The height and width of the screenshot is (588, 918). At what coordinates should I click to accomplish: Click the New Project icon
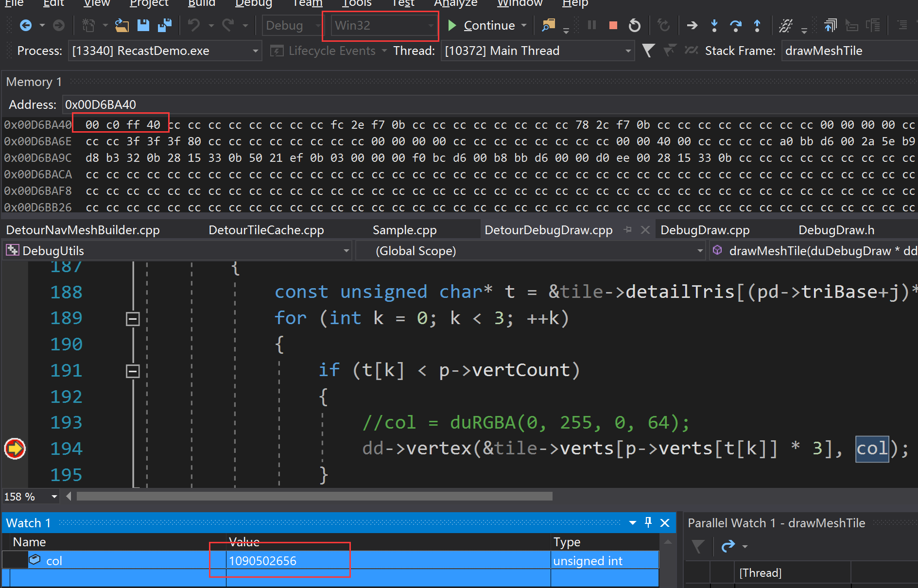pos(88,25)
